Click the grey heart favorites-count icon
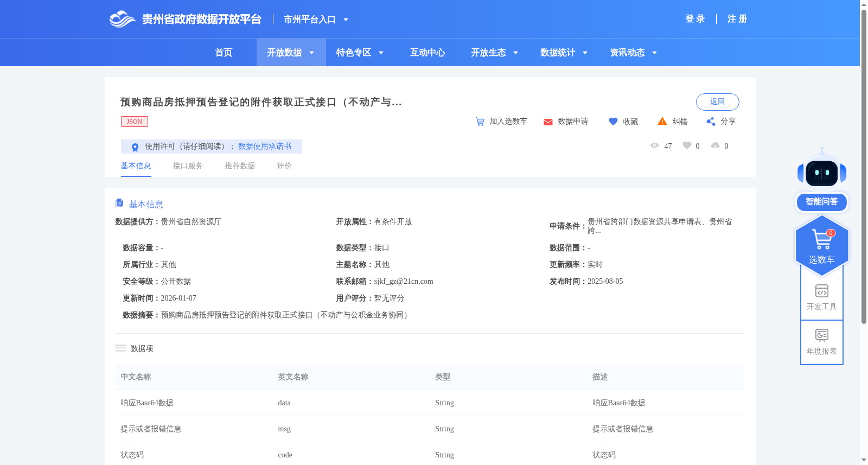The width and height of the screenshot is (868, 465). click(687, 145)
